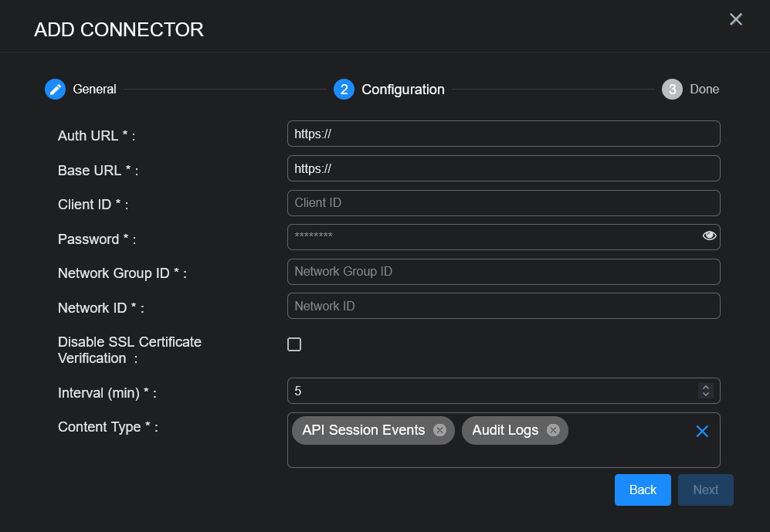Screen dimensions: 770x532
Task: Click the Auth URL input field
Action: 503,134
